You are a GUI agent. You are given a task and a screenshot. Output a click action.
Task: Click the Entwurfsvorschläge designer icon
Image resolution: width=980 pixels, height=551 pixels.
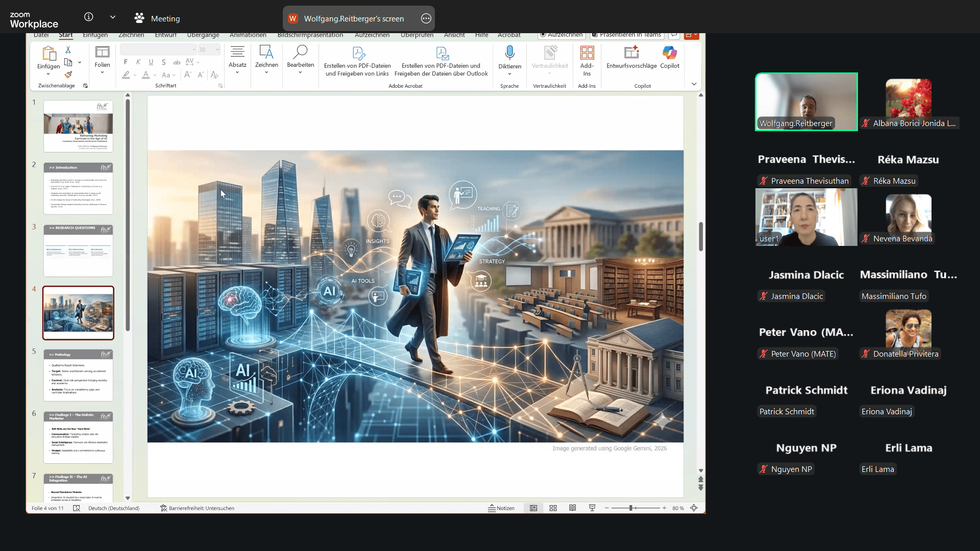coord(631,53)
